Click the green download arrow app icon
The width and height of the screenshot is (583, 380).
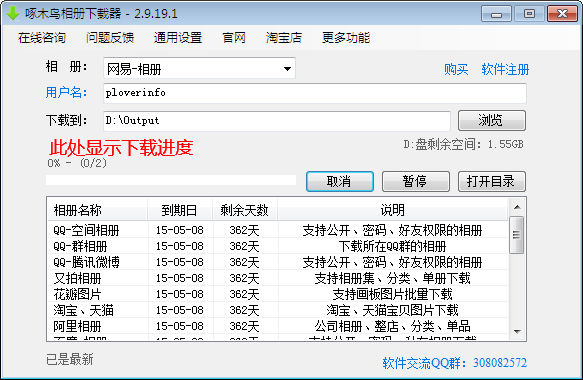(13, 13)
